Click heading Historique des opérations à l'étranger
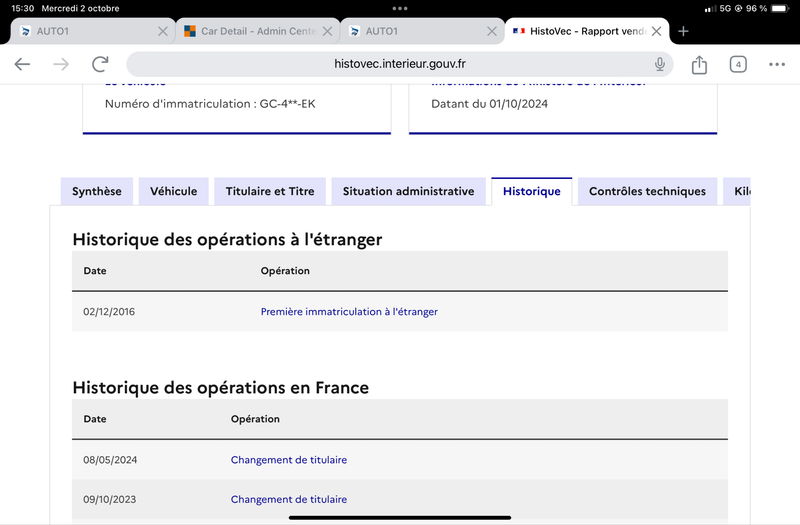Viewport: 800px width, 525px height. coord(227,239)
